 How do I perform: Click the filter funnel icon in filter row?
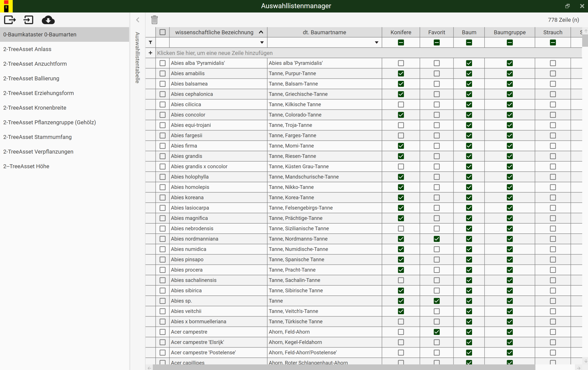pos(150,42)
